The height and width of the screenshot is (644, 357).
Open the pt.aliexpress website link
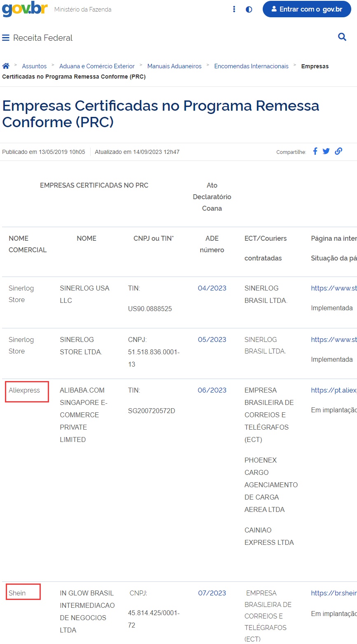[x=334, y=390]
